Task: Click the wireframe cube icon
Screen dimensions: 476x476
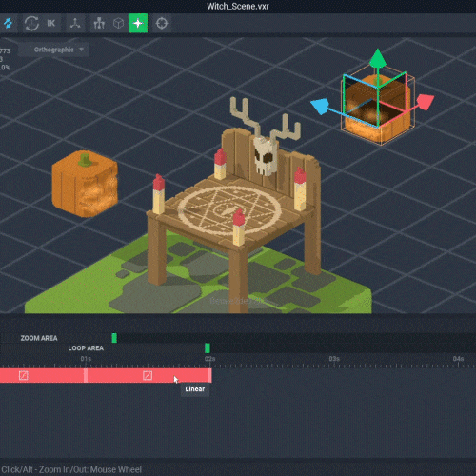Action: pos(118,23)
